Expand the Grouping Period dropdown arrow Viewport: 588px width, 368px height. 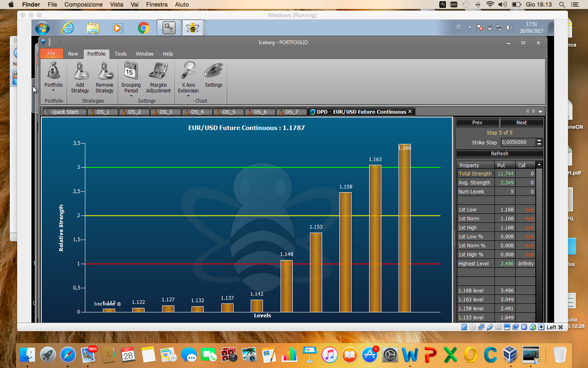click(x=131, y=96)
